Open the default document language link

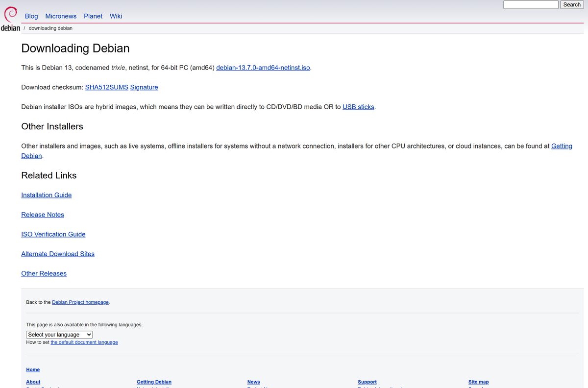point(84,342)
